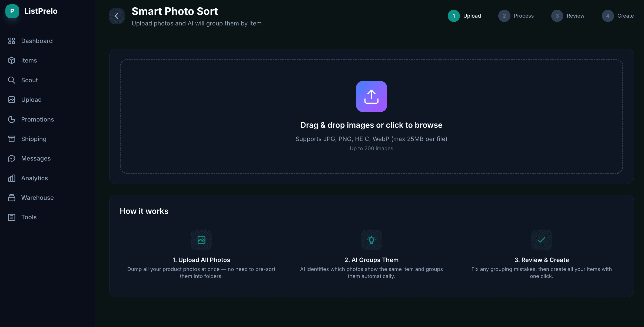The width and height of the screenshot is (644, 327).
Task: Click Upload photos and AI subtitle text
Action: pos(197,24)
